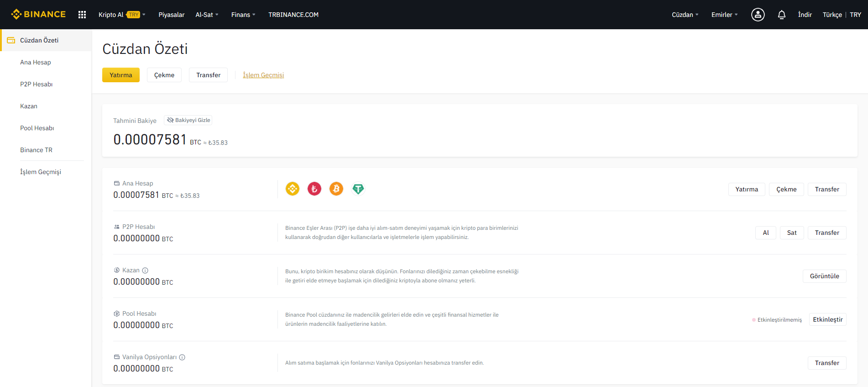The width and height of the screenshot is (868, 387).
Task: Click the Vanilya Opsiyonları row title
Action: pyautogui.click(x=149, y=357)
